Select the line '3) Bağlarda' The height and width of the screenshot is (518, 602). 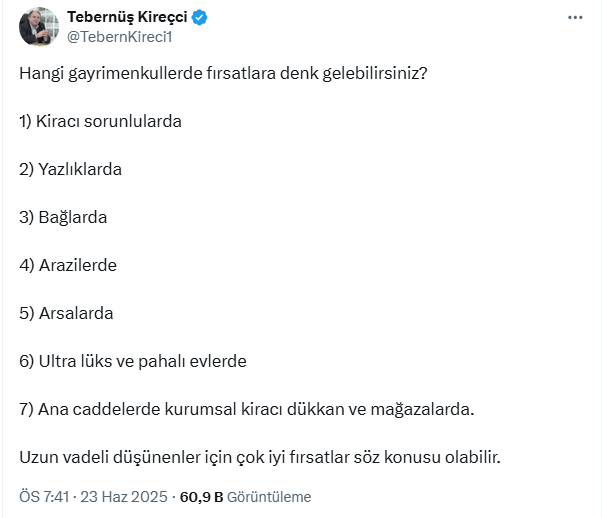tap(63, 217)
